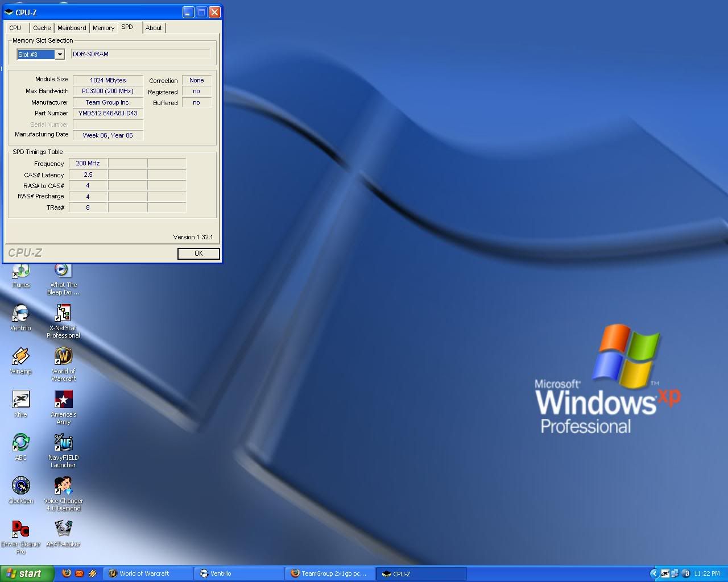Image resolution: width=728 pixels, height=582 pixels.
Task: Open the What The Bleep Do shortcut
Action: click(x=63, y=279)
